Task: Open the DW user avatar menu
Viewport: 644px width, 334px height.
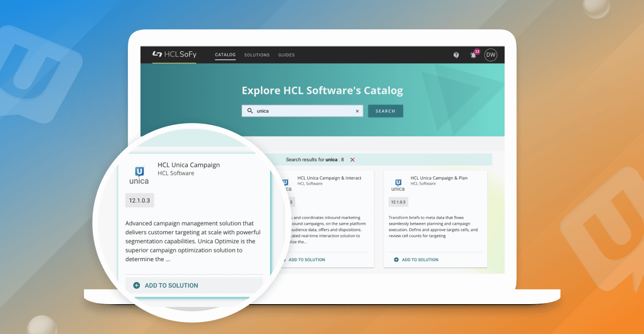Action: point(490,55)
